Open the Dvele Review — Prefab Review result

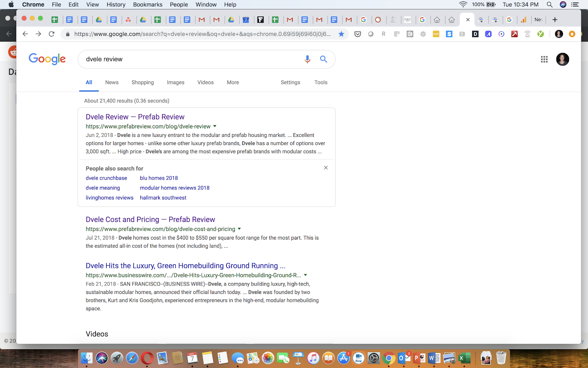(x=135, y=117)
